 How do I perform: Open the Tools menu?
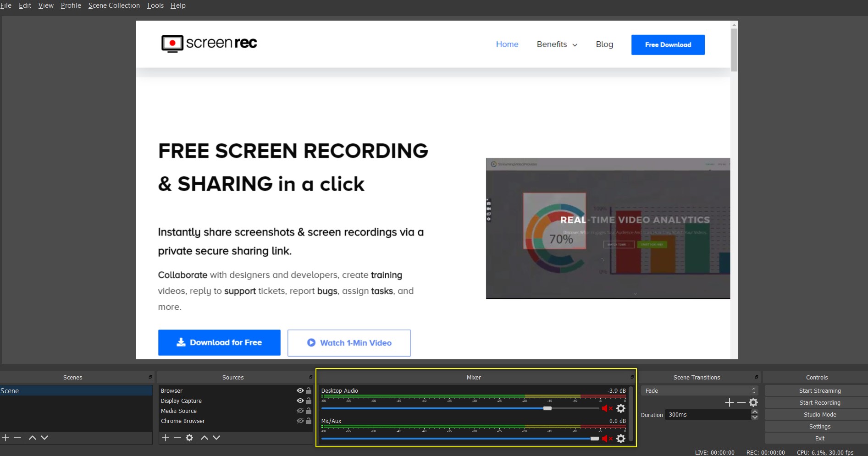coord(155,5)
